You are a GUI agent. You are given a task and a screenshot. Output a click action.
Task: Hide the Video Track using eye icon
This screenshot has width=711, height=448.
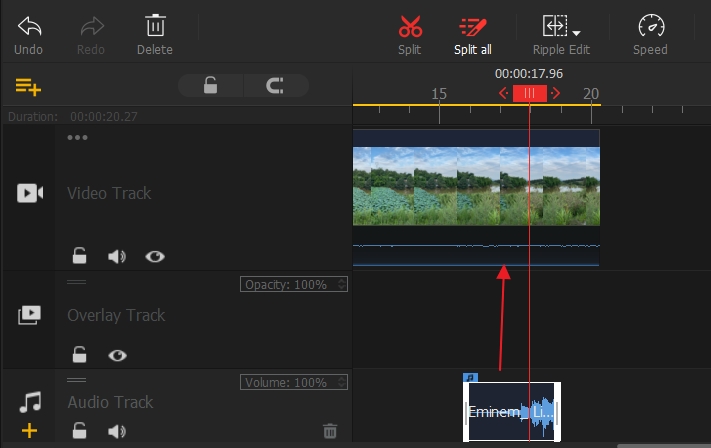[154, 256]
